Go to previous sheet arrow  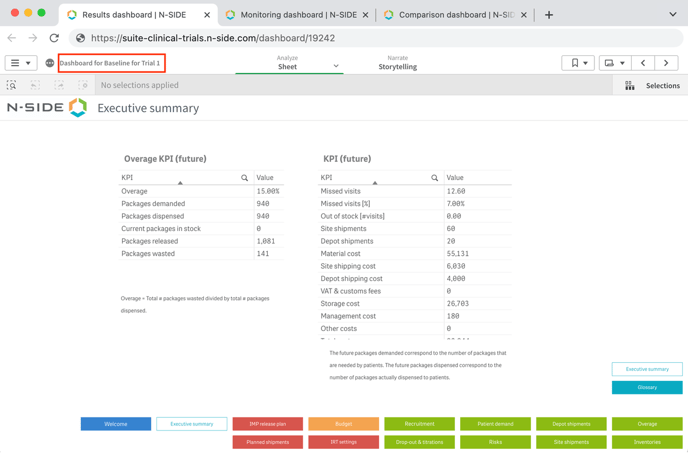(x=643, y=63)
